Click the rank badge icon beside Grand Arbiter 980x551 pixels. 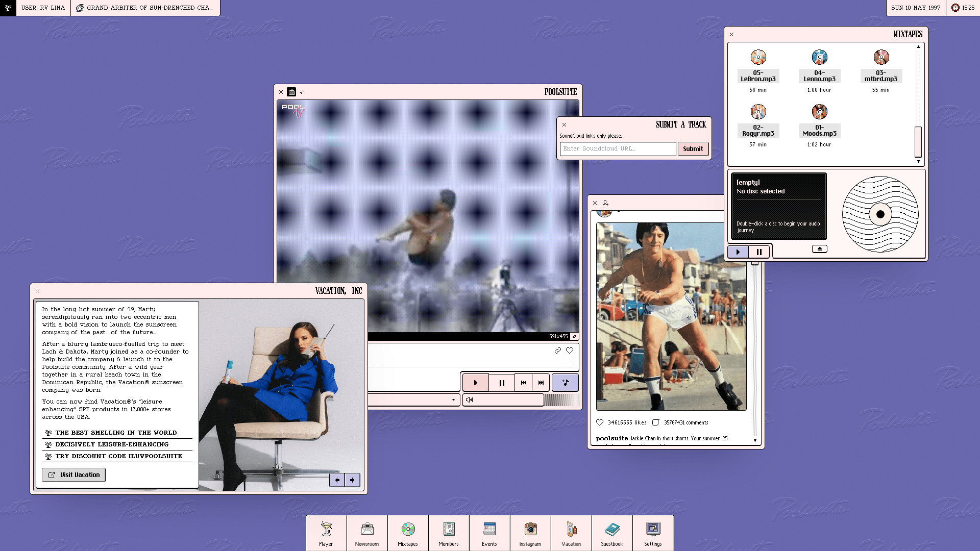[x=80, y=8]
